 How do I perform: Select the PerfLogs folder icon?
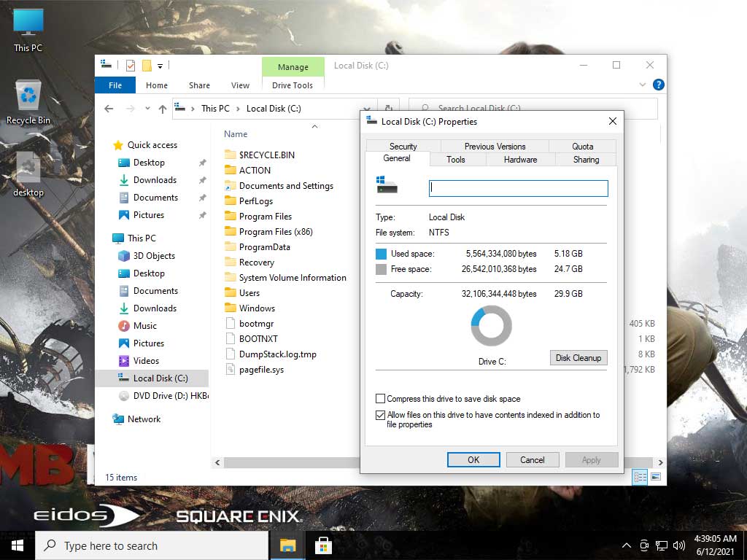231,201
